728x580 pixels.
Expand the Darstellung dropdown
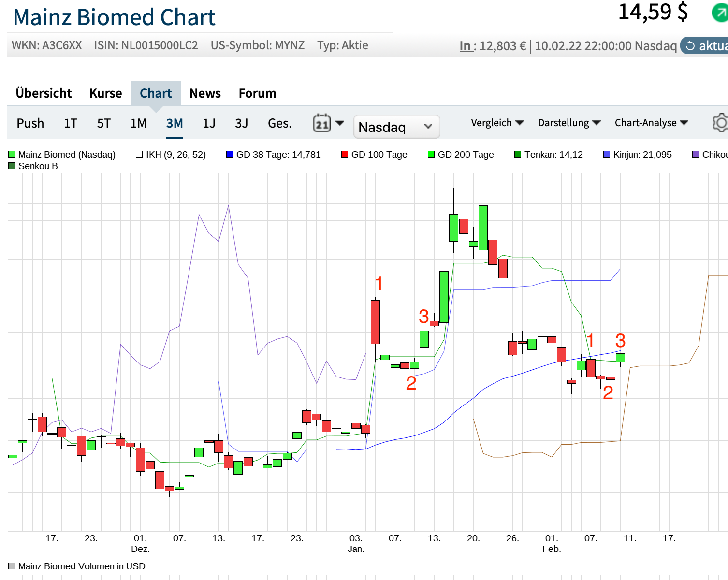569,123
